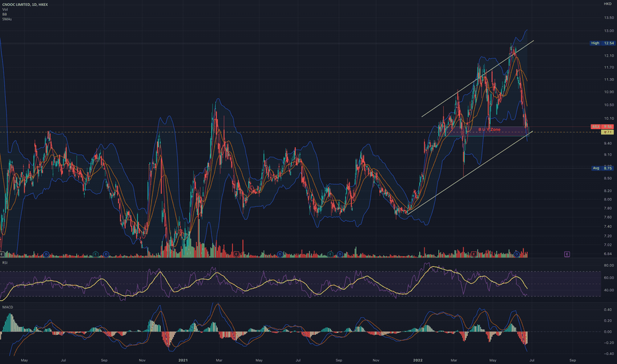
Task: Click the dividend marker near September 2021
Action: click(340, 254)
